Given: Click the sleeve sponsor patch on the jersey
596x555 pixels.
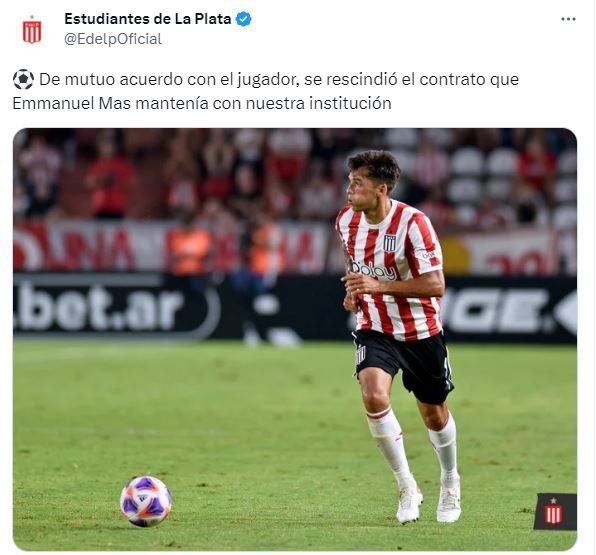Looking at the screenshot, I should (428, 255).
